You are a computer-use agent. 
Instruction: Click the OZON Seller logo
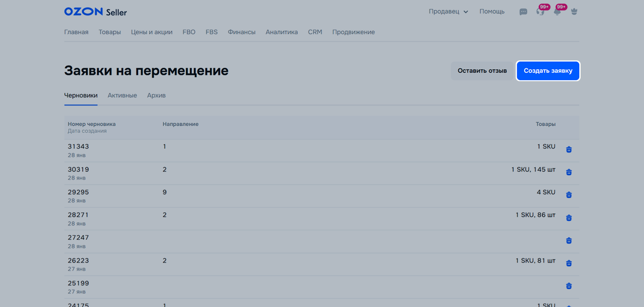95,11
